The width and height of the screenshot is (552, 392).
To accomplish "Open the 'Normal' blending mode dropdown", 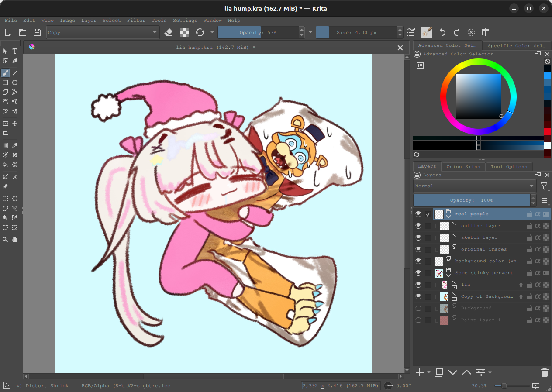I will (x=475, y=186).
